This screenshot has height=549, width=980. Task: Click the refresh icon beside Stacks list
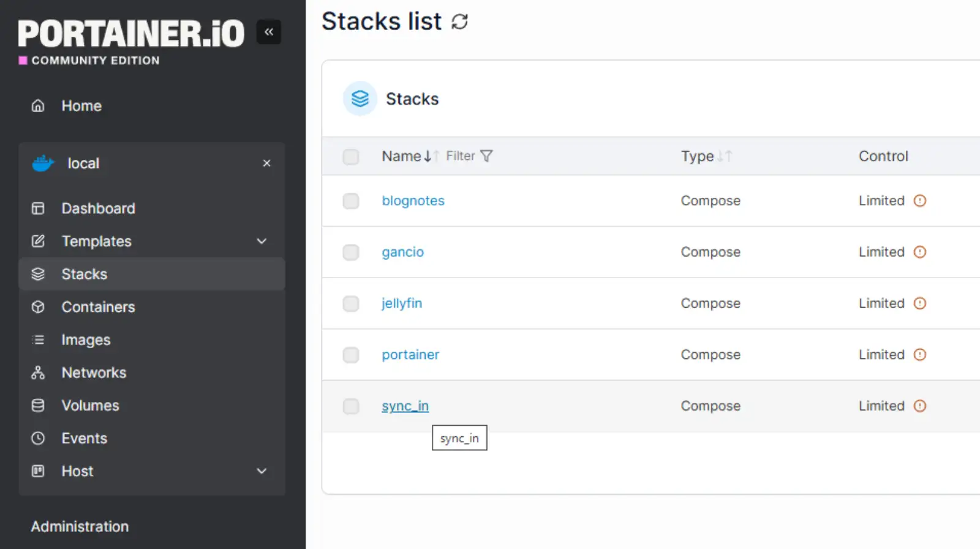click(459, 22)
